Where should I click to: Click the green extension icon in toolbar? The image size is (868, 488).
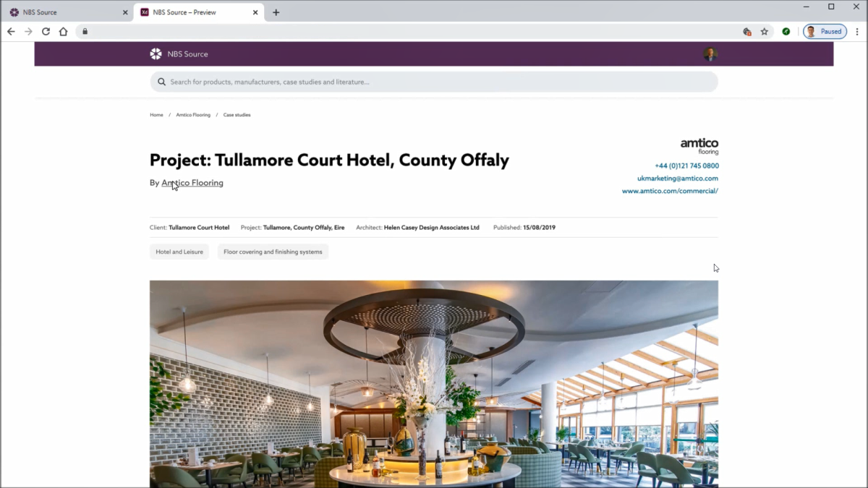[x=786, y=32]
